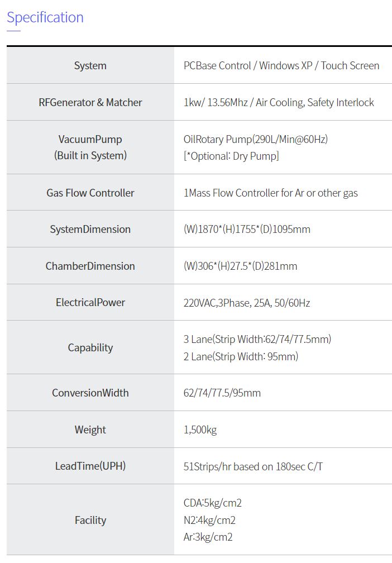
Task: Click the Specification heading
Action: (45, 17)
